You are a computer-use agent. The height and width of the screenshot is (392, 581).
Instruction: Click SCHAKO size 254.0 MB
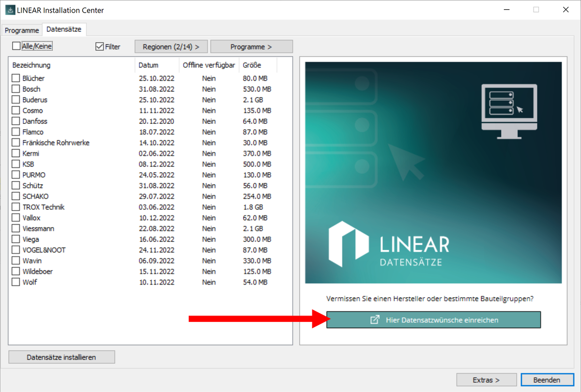tap(257, 196)
